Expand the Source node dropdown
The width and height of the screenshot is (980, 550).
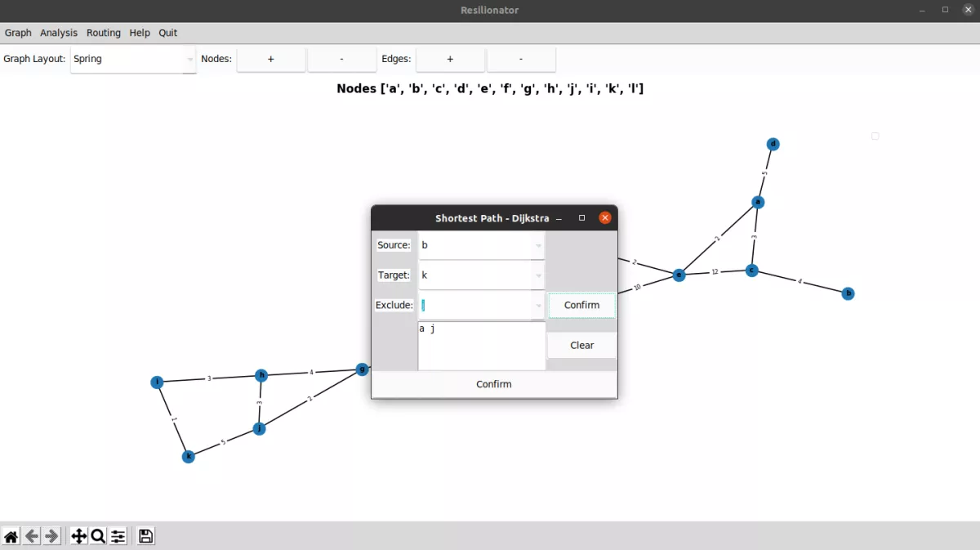(538, 245)
